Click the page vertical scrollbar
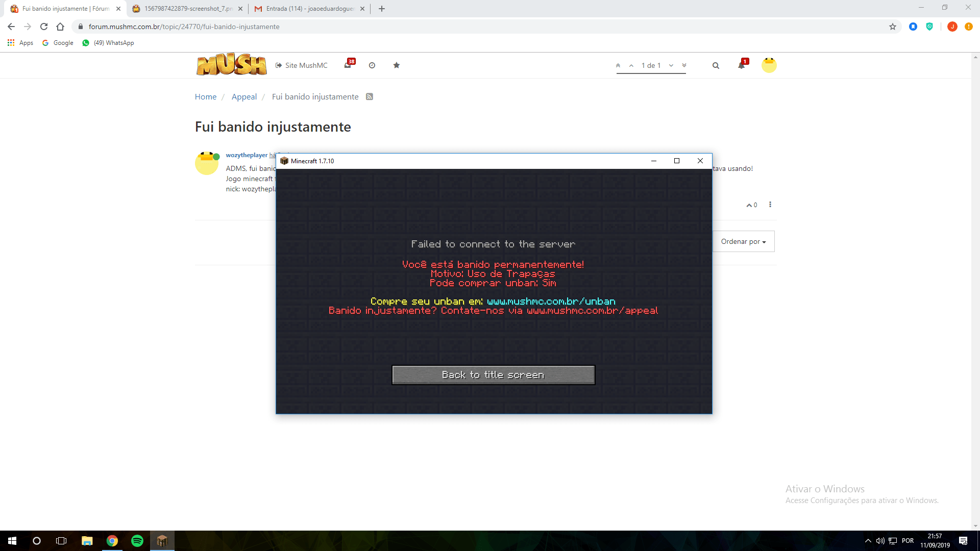This screenshot has height=551, width=980. tap(975, 291)
